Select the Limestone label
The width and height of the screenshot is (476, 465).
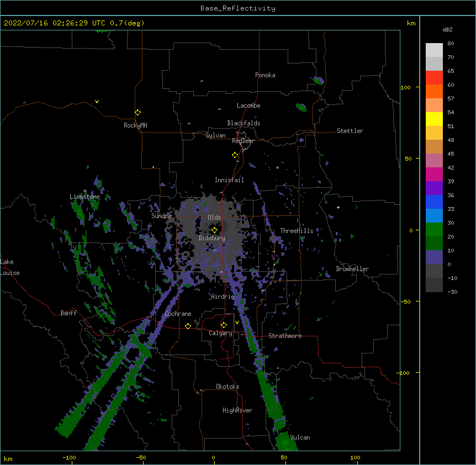point(84,197)
